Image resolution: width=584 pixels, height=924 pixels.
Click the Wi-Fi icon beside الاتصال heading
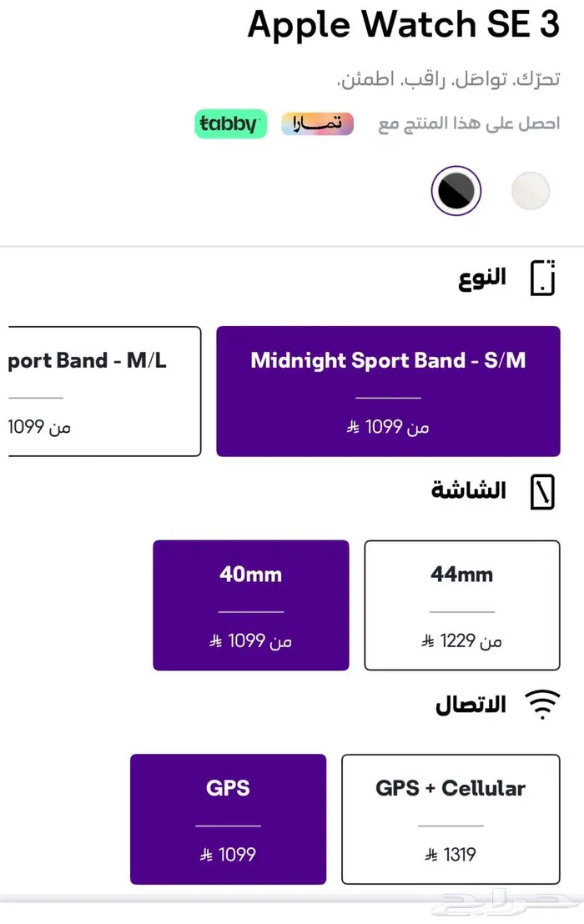[544, 705]
